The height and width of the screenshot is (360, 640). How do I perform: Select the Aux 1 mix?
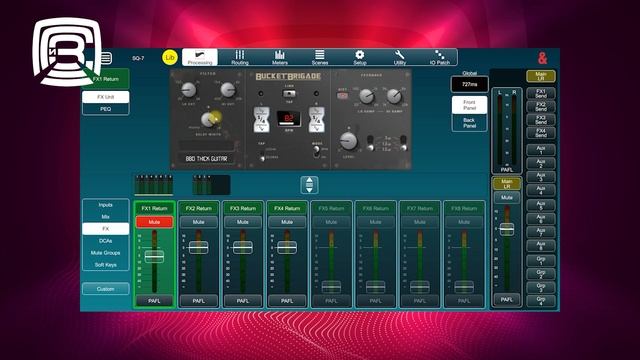[x=541, y=150]
